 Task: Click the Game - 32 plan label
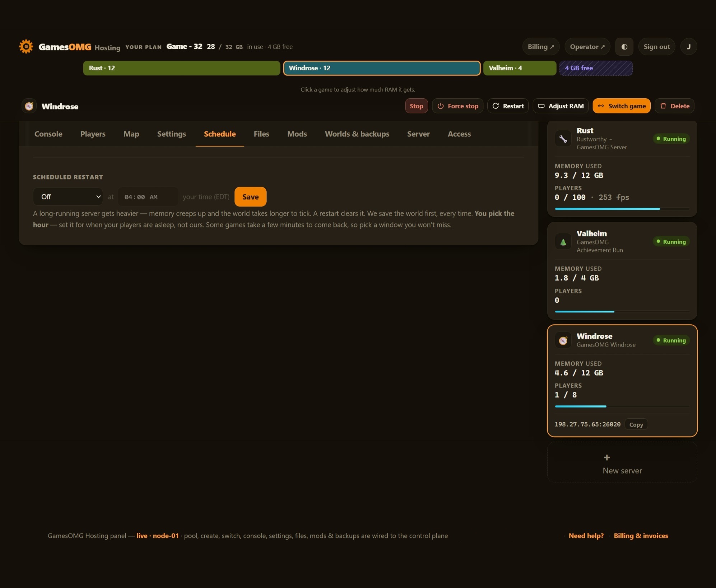[184, 47]
